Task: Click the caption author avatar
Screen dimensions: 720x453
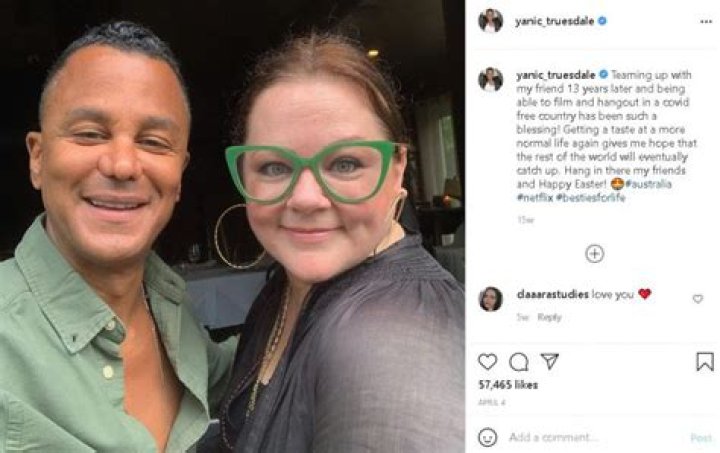Action: coord(490,79)
